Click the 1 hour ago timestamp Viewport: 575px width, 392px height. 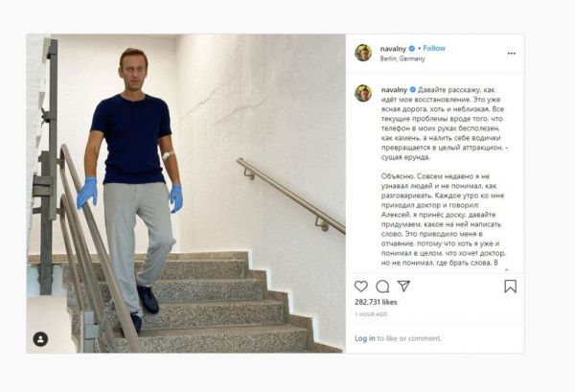(371, 314)
